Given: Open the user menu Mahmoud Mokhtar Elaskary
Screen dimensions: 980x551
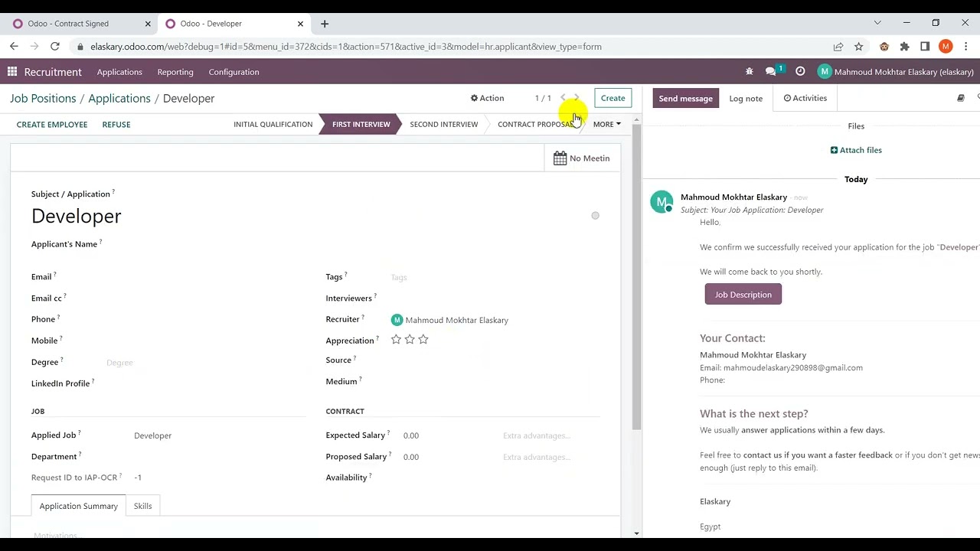Looking at the screenshot, I should coord(896,72).
